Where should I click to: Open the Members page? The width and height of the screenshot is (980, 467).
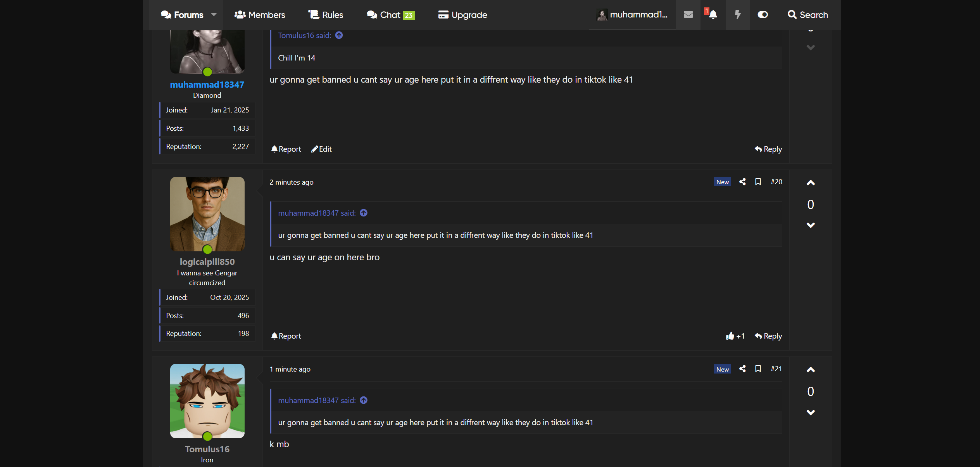260,15
